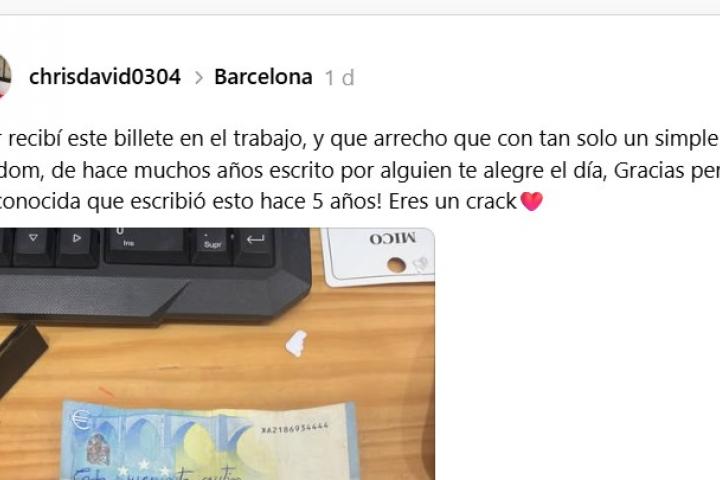
Task: Click the phrase Eres un crack
Action: point(453,201)
